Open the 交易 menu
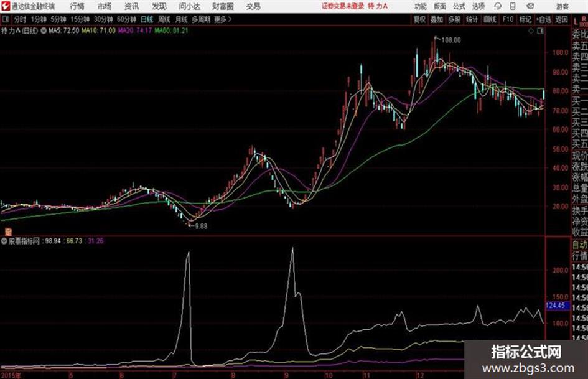The width and height of the screenshot is (588, 379). (x=253, y=6)
